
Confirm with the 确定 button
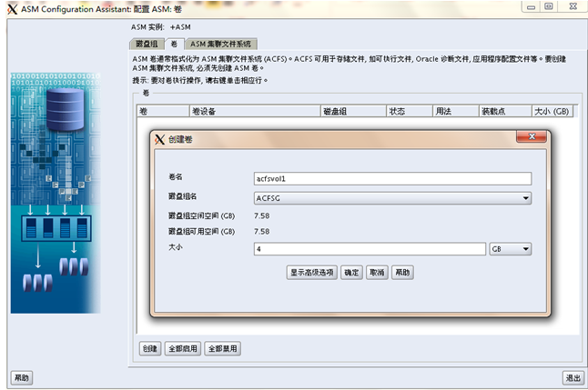click(351, 273)
